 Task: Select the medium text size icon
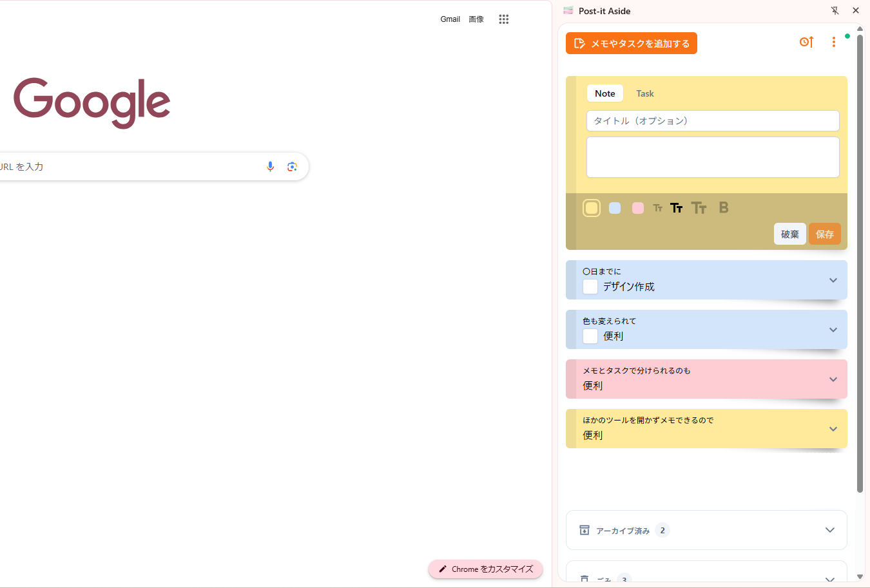(x=676, y=207)
